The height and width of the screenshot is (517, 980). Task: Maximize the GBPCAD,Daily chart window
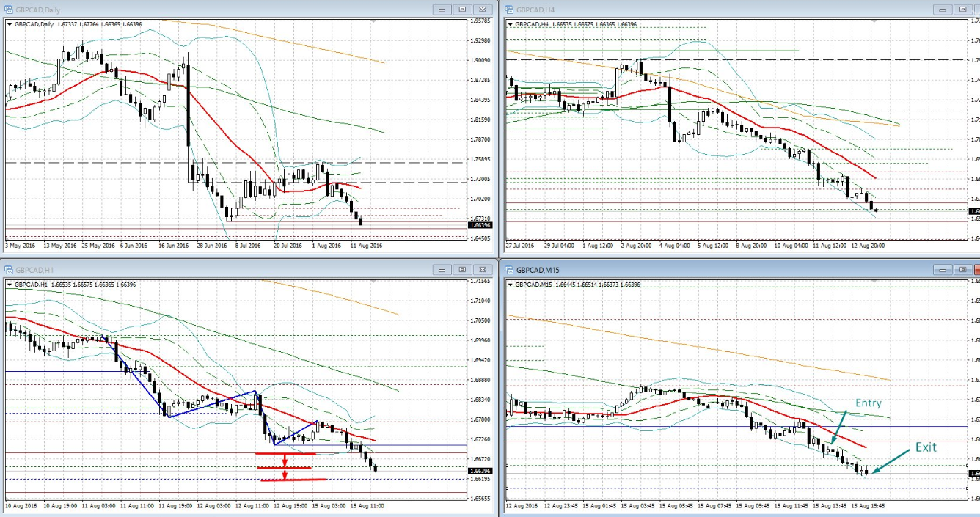462,10
